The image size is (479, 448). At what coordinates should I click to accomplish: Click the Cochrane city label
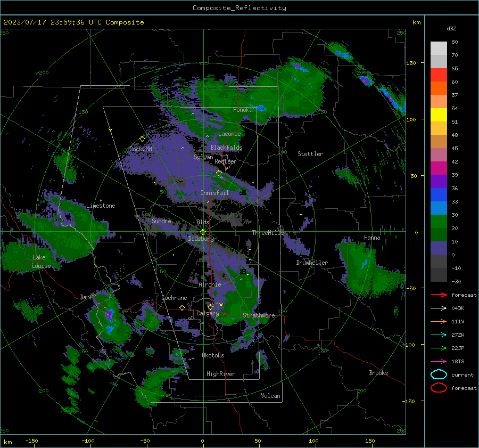[174, 298]
